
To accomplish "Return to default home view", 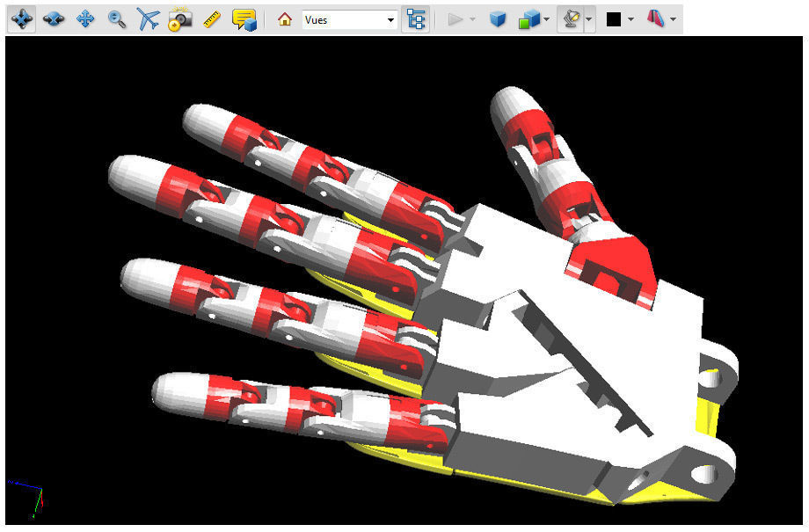I will tap(285, 19).
